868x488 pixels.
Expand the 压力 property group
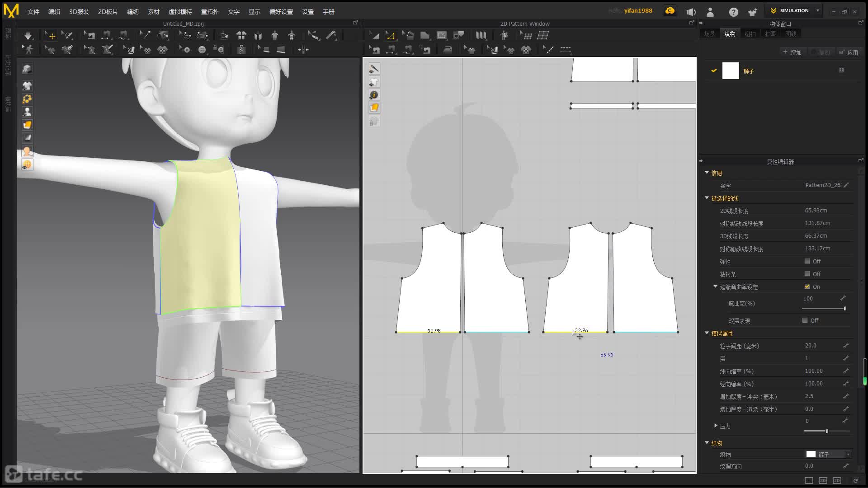[716, 426]
